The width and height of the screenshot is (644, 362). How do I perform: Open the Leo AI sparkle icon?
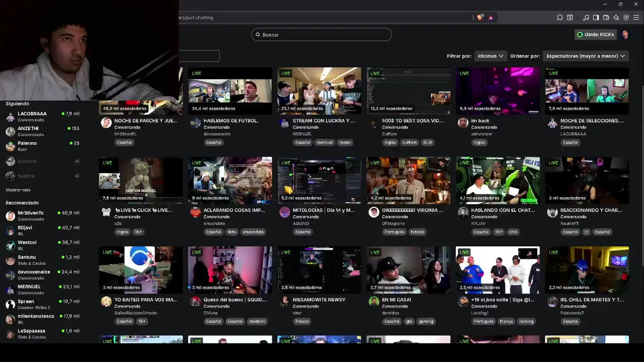[x=616, y=18]
